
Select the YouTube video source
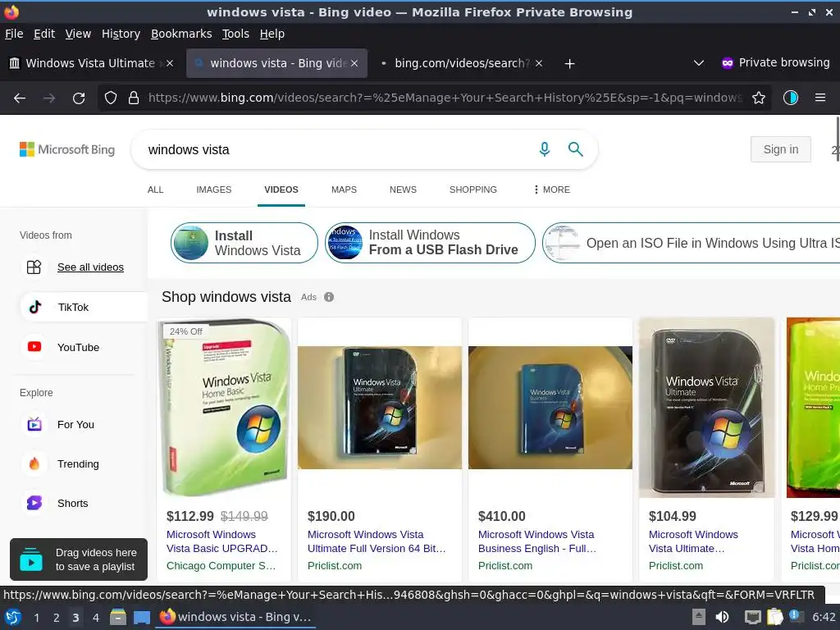(x=78, y=347)
